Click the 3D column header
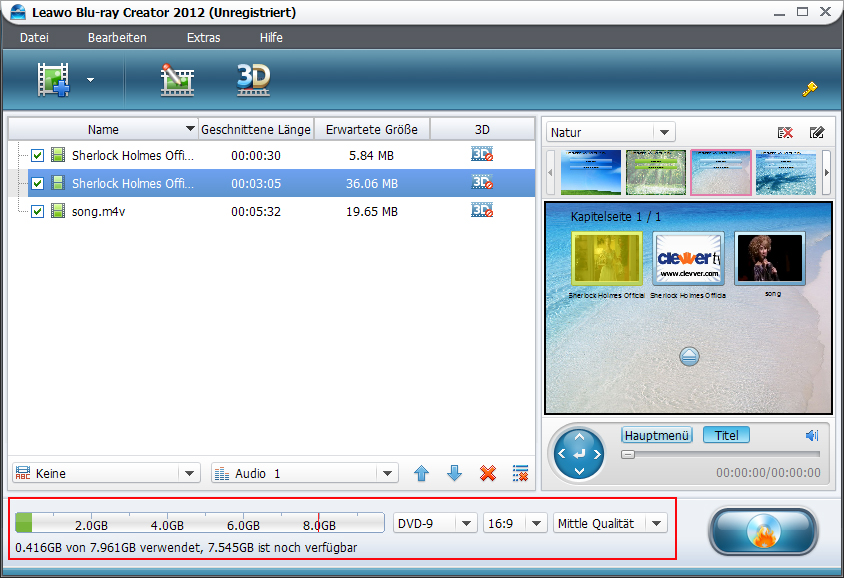Screen dimensions: 844x578 (x=482, y=130)
